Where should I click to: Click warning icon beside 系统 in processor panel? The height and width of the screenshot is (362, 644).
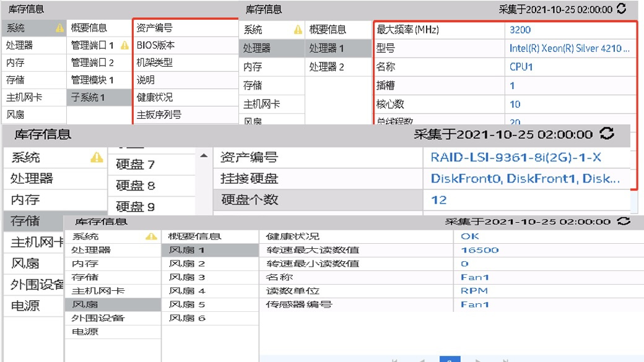pyautogui.click(x=298, y=29)
